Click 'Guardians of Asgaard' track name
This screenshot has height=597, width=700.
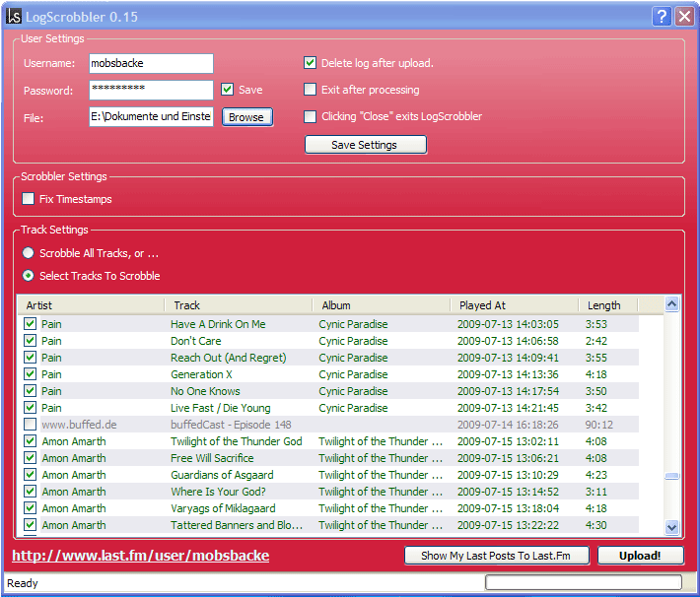(x=222, y=475)
